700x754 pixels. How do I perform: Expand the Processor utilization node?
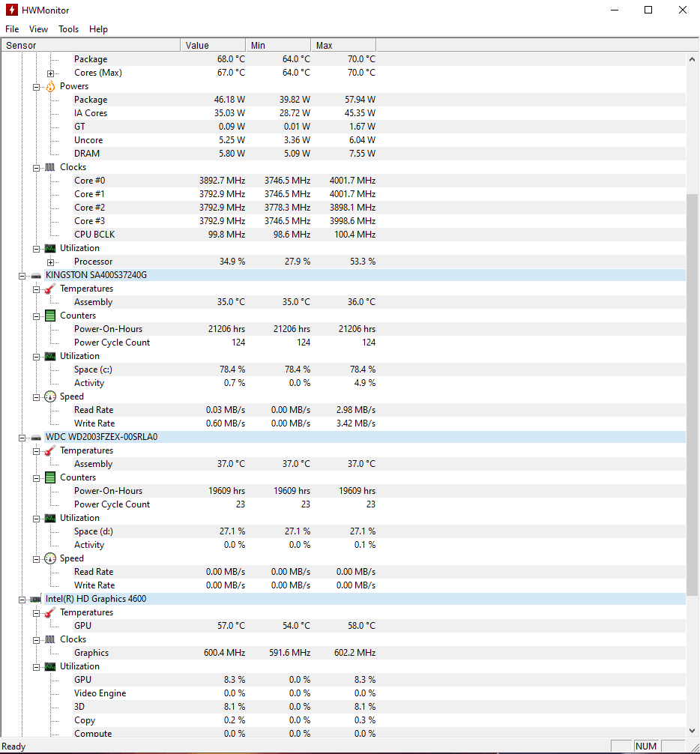tap(50, 262)
